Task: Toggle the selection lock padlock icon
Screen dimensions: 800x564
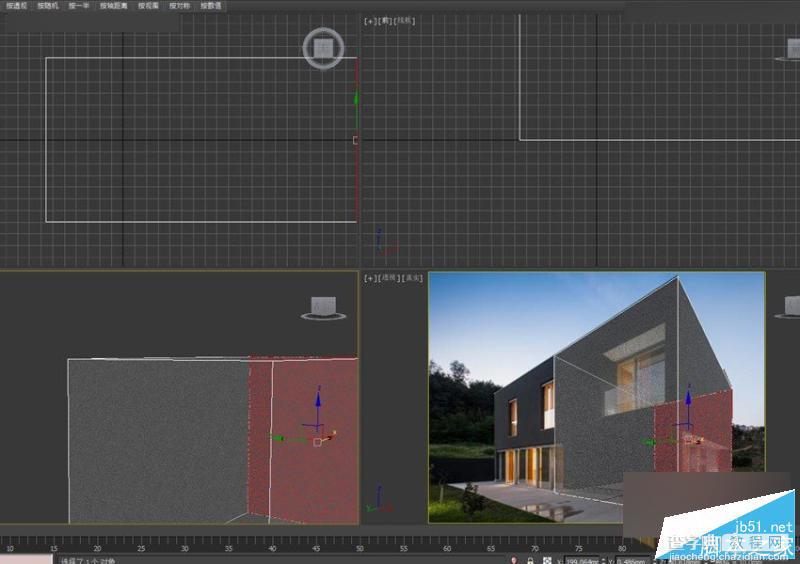Action: pos(530,560)
